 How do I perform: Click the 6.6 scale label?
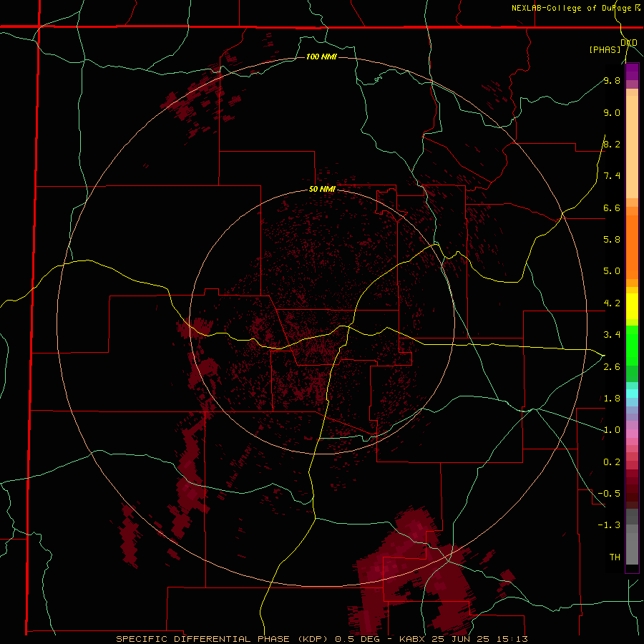click(x=612, y=208)
